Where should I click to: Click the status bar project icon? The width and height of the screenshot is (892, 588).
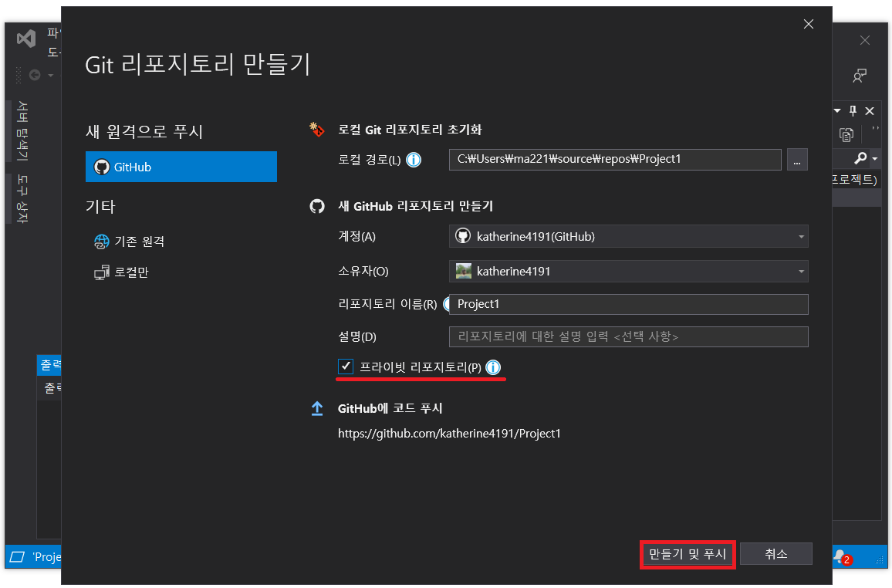click(18, 556)
